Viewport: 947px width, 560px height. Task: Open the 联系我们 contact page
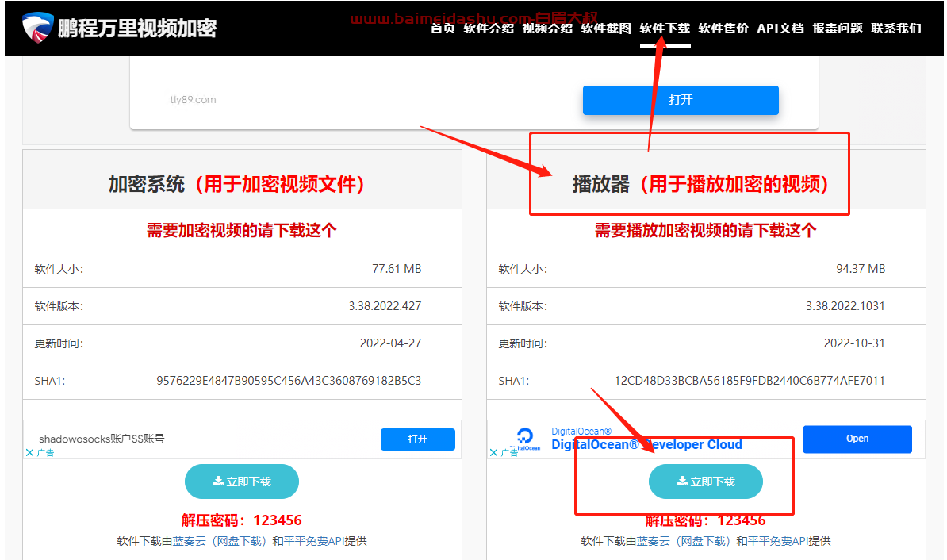pos(896,29)
